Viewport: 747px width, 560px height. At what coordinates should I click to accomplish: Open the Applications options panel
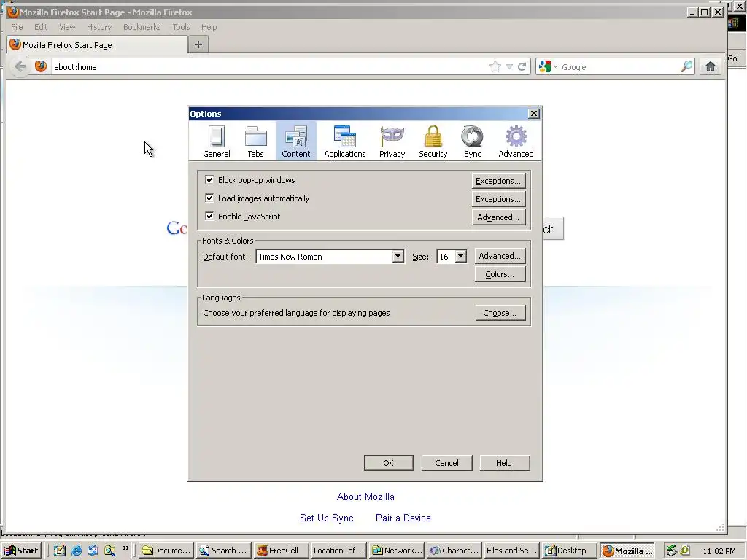345,141
